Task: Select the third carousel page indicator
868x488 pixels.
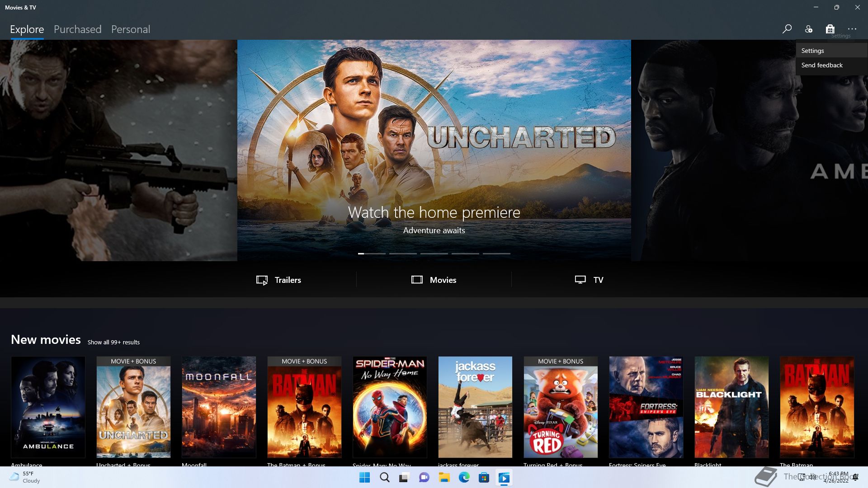Action: 434,253
